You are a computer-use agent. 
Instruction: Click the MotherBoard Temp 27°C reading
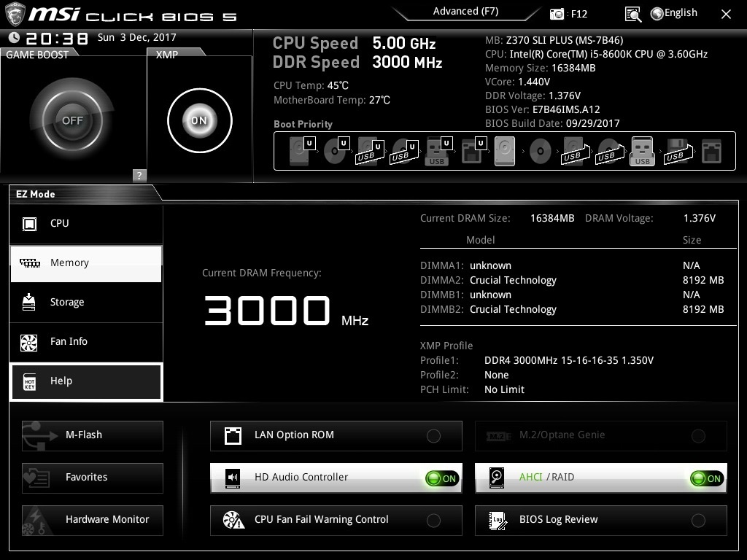click(379, 100)
